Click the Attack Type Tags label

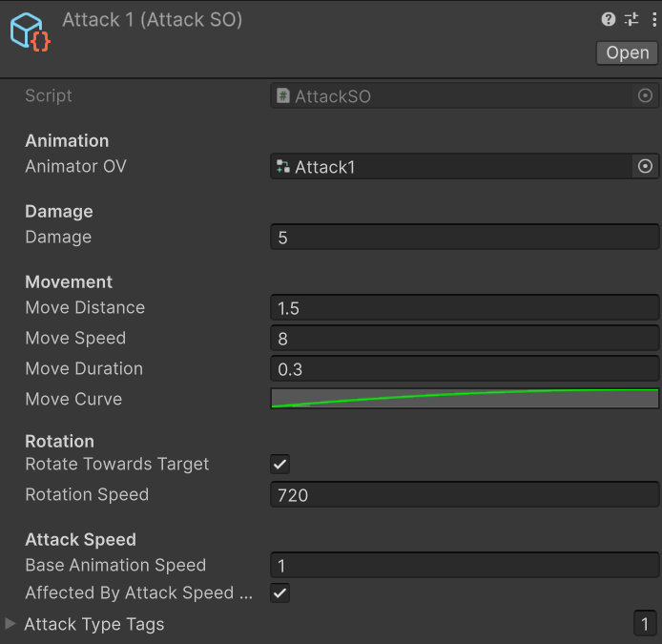click(x=94, y=624)
